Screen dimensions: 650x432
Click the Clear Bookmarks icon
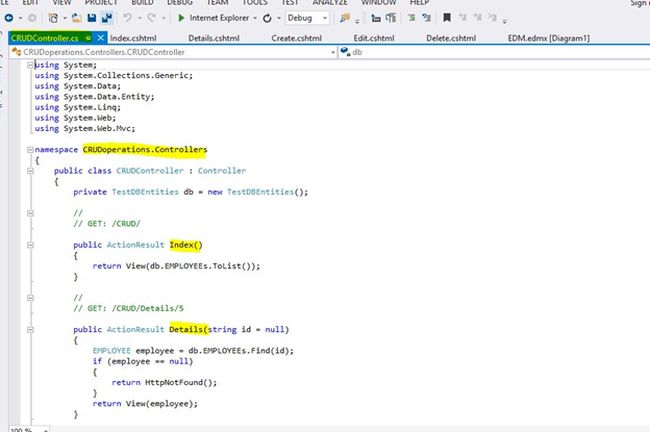[492, 18]
